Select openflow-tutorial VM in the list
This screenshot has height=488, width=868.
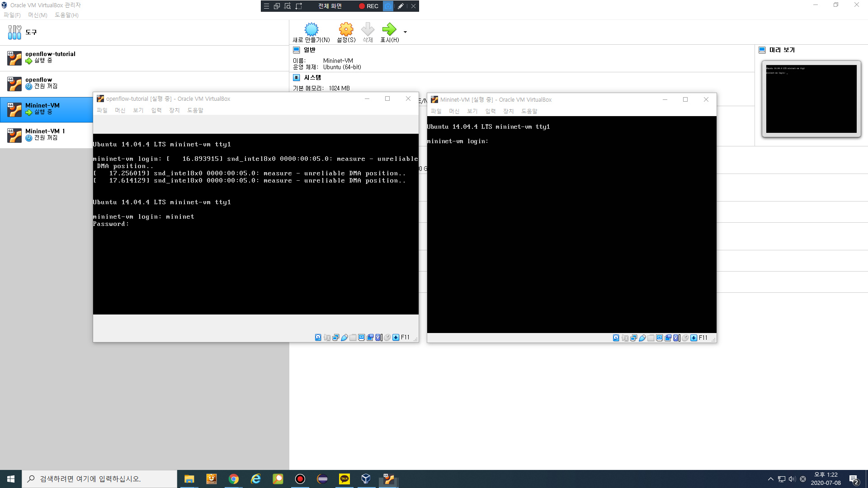145,58
